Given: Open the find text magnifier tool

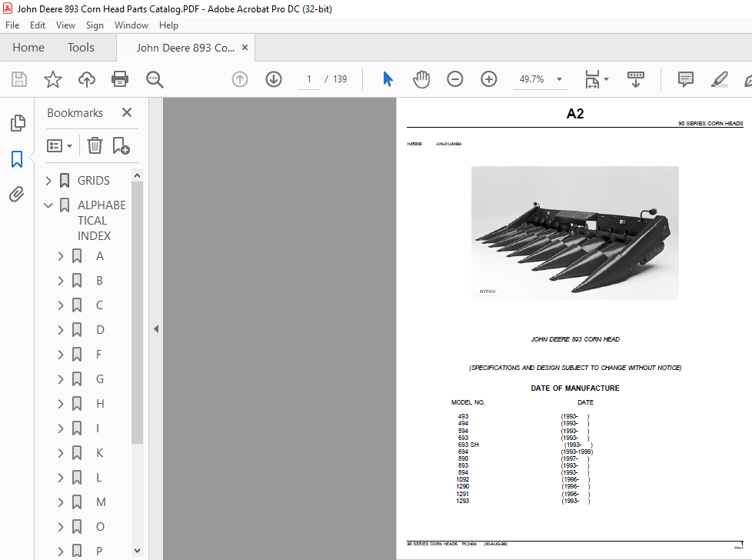Looking at the screenshot, I should (155, 79).
